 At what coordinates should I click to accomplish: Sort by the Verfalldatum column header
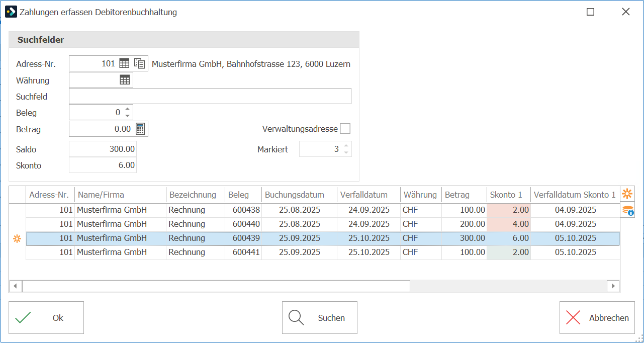click(369, 195)
